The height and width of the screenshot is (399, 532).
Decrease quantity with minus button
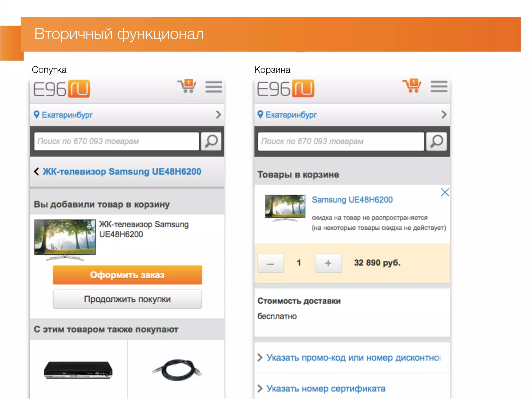click(271, 263)
